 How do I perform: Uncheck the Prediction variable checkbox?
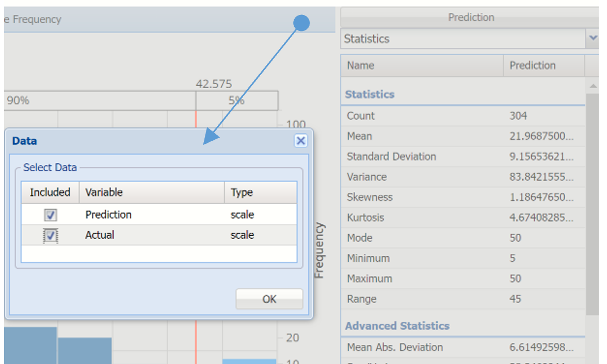tap(51, 215)
